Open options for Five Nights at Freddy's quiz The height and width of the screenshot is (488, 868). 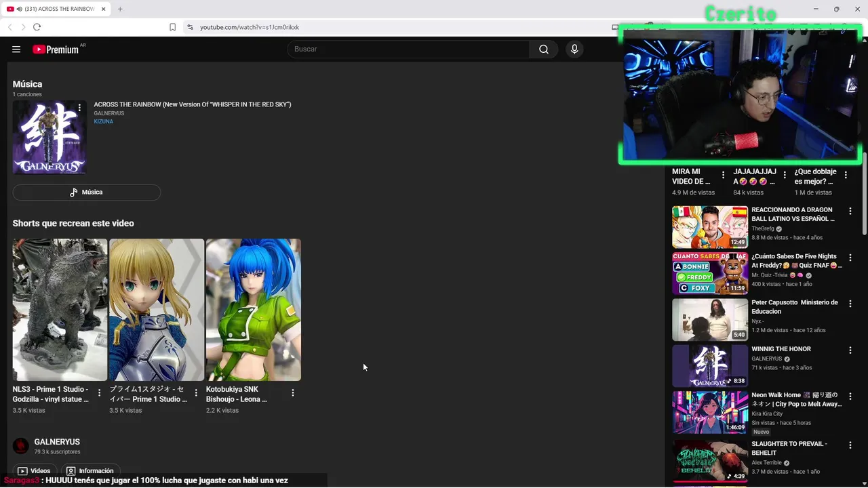tap(850, 258)
